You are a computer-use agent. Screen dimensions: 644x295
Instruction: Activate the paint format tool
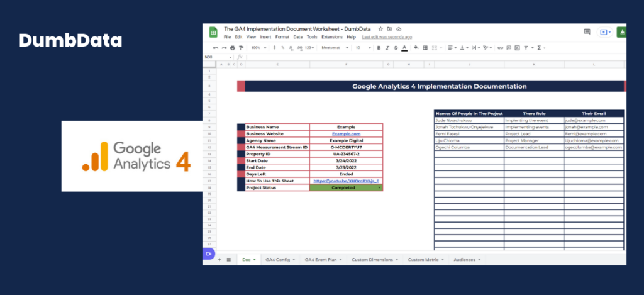[241, 48]
